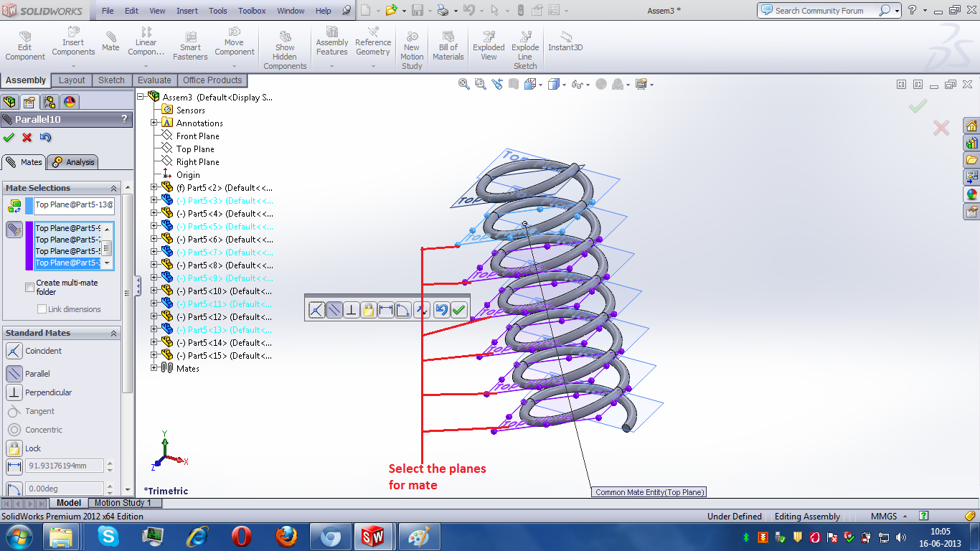Image resolution: width=980 pixels, height=551 pixels.
Task: Open the View Orientation dropdown arrow
Action: [x=542, y=85]
